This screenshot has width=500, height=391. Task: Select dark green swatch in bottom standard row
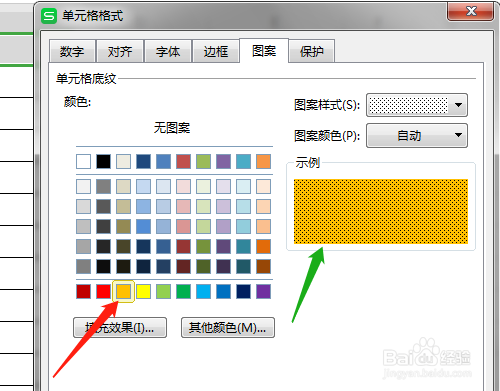tap(183, 291)
